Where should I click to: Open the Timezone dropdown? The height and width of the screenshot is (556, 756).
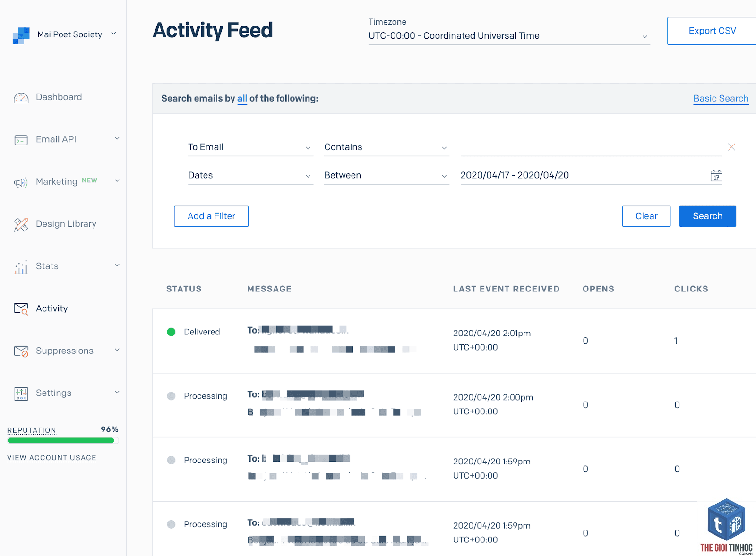509,36
